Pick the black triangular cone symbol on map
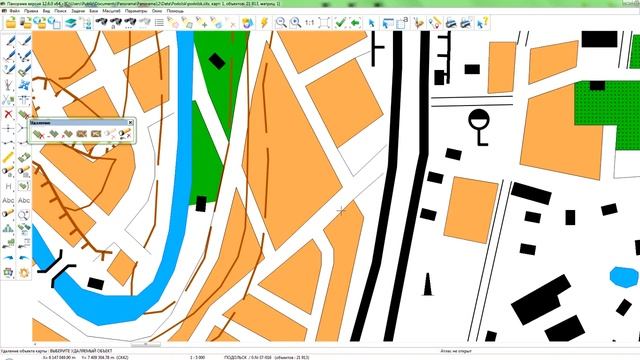This screenshot has height=360, width=640. point(427,284)
